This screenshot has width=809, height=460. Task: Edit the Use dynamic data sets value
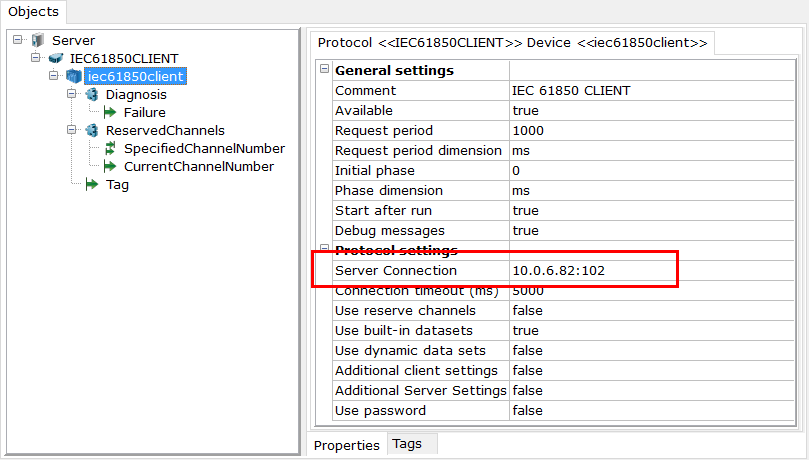coord(652,351)
